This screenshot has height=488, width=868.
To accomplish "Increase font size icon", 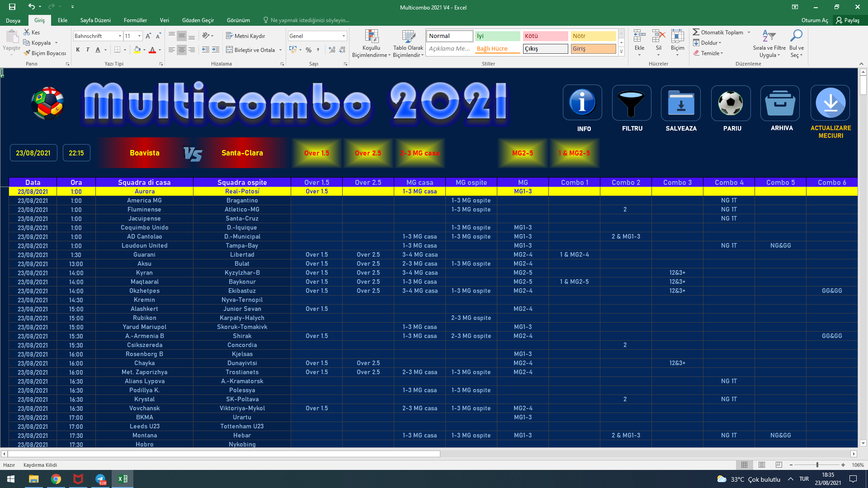I will (148, 36).
